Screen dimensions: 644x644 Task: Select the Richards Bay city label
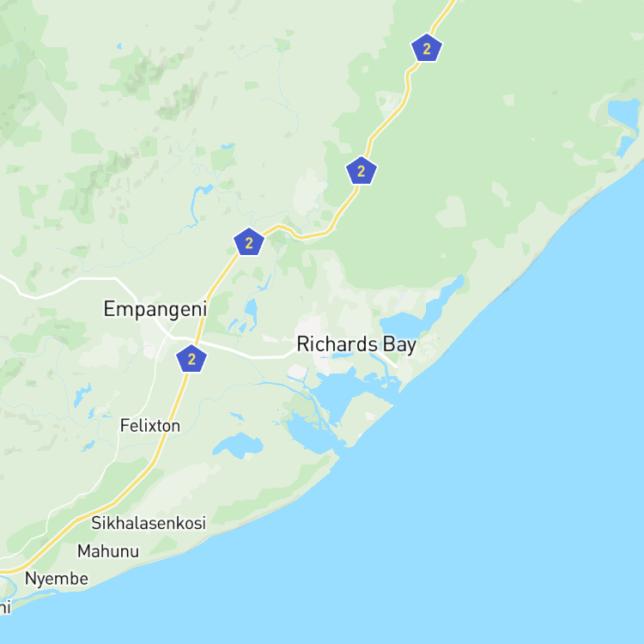click(x=356, y=344)
